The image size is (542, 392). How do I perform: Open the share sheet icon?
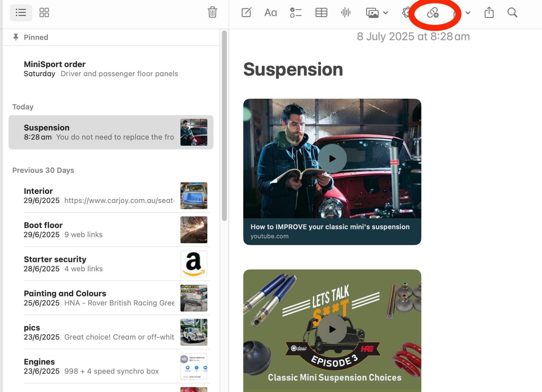(x=489, y=13)
